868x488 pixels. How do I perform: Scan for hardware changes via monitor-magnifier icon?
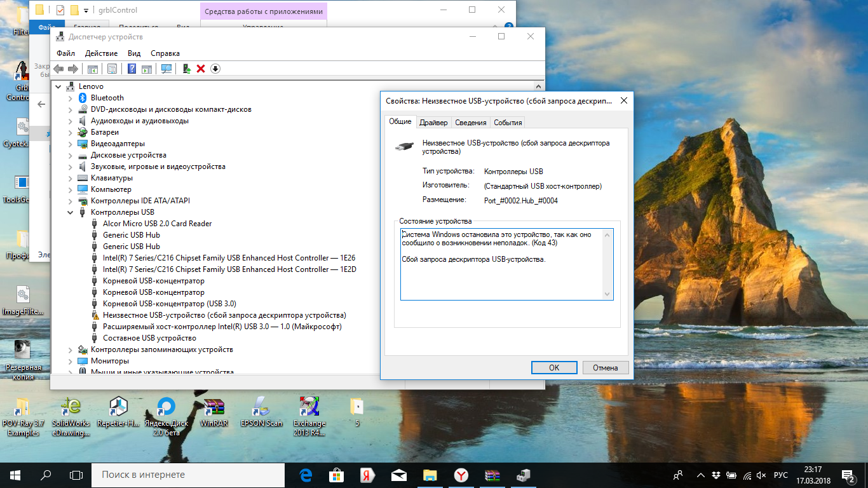pyautogui.click(x=166, y=69)
